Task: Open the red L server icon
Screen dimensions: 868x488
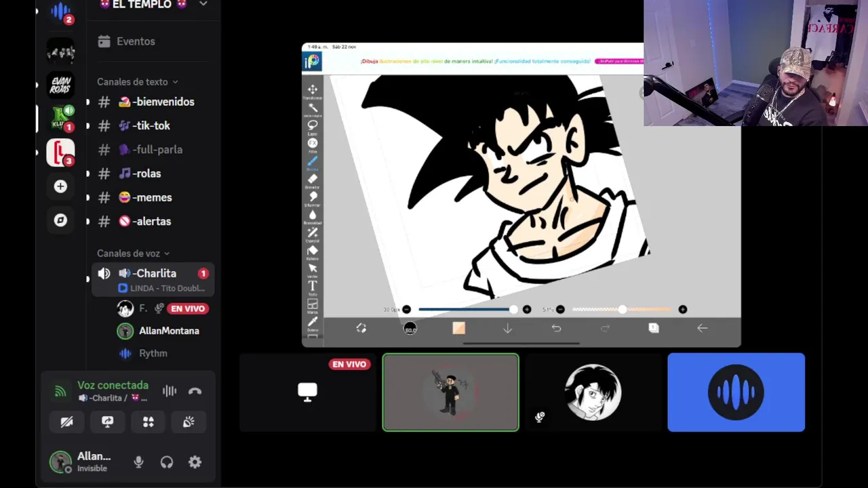Action: pyautogui.click(x=60, y=152)
